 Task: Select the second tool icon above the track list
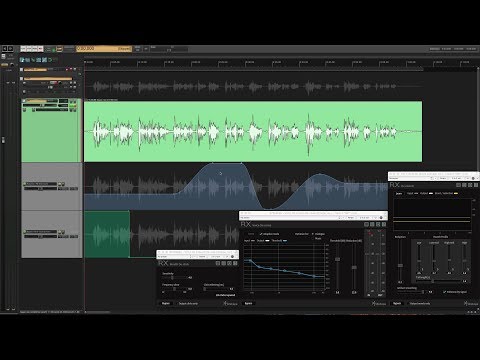pos(28,60)
